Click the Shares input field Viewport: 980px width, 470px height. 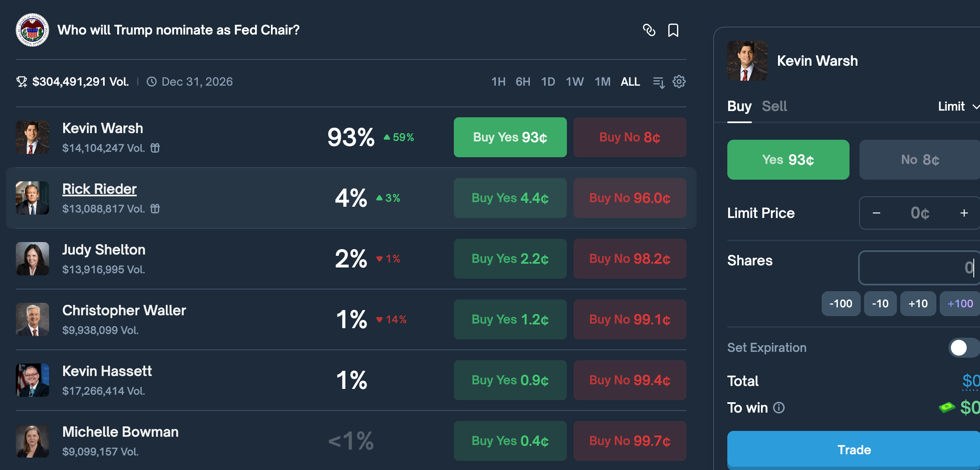[919, 268]
